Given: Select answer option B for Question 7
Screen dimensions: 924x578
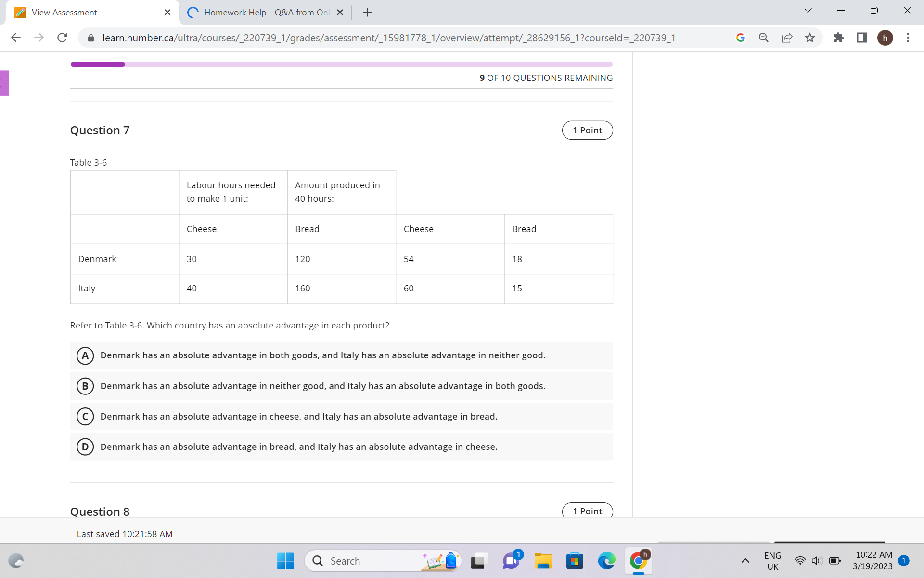Looking at the screenshot, I should tap(85, 386).
